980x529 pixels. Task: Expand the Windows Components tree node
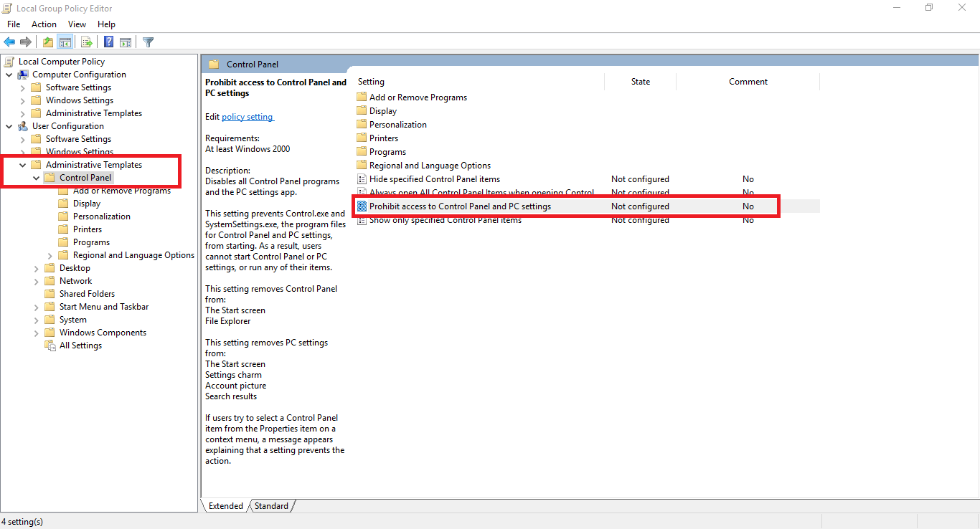click(35, 332)
